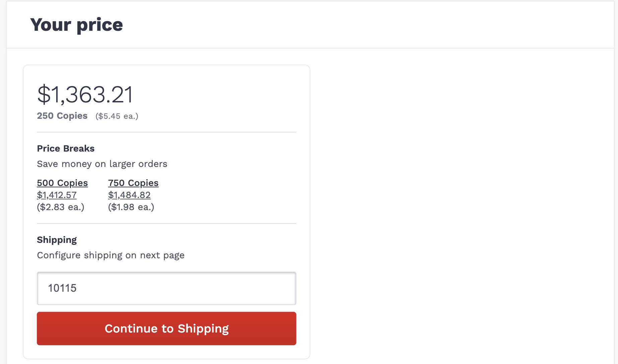The image size is (618, 364).
Task: Click the Price Breaks heading
Action: click(66, 149)
